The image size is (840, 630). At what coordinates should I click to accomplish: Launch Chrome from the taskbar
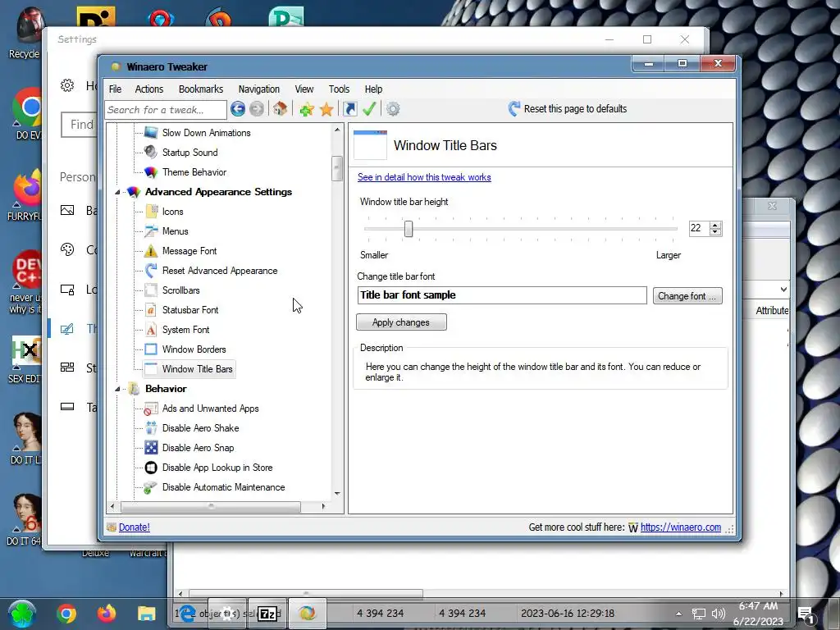[x=66, y=614]
